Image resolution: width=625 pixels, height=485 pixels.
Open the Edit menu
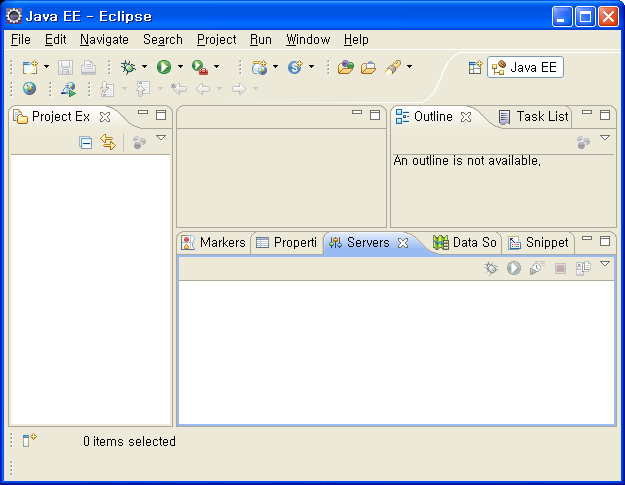coord(55,39)
